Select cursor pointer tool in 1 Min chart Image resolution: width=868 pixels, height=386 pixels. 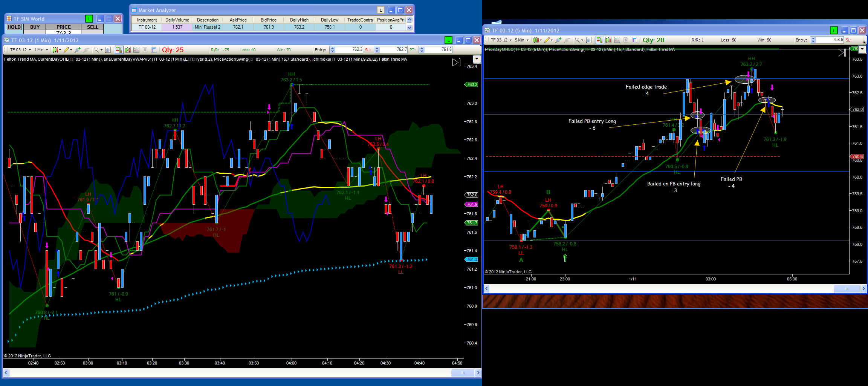pos(96,50)
